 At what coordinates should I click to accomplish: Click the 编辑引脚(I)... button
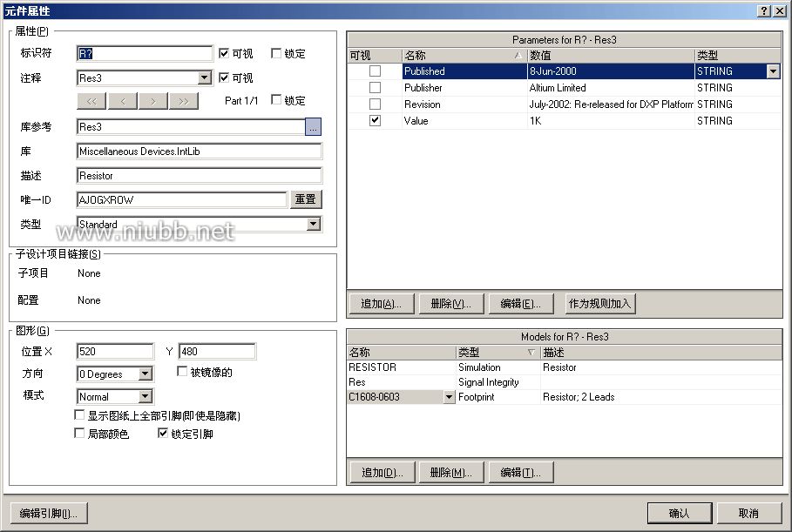point(49,513)
